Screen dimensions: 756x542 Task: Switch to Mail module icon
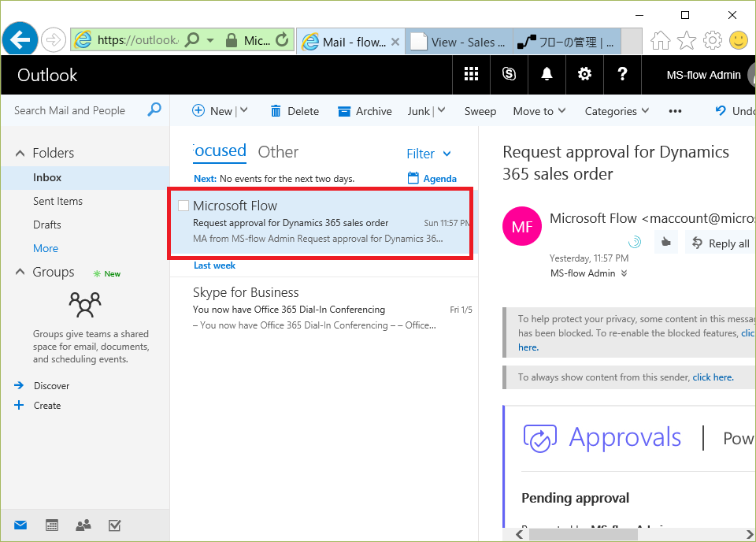pos(20,525)
